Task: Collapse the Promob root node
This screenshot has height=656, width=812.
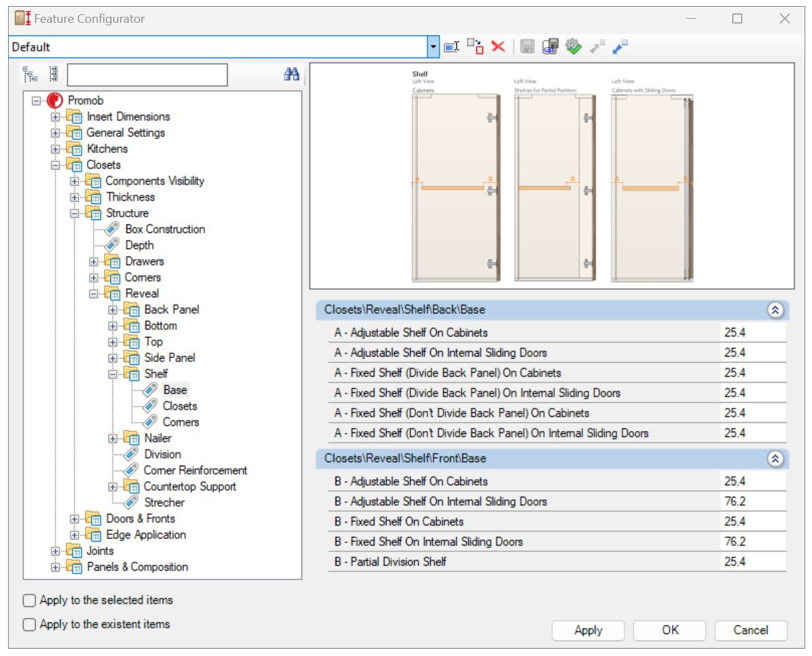Action: [36, 101]
